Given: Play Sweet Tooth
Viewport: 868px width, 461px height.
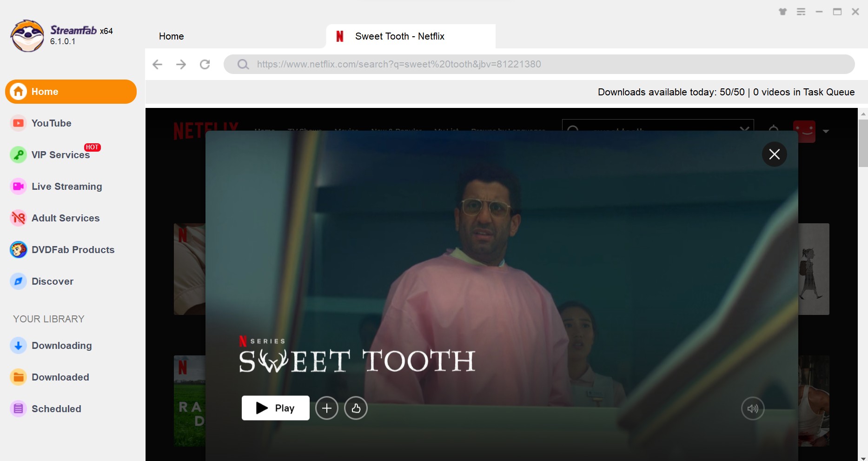Looking at the screenshot, I should coord(276,408).
